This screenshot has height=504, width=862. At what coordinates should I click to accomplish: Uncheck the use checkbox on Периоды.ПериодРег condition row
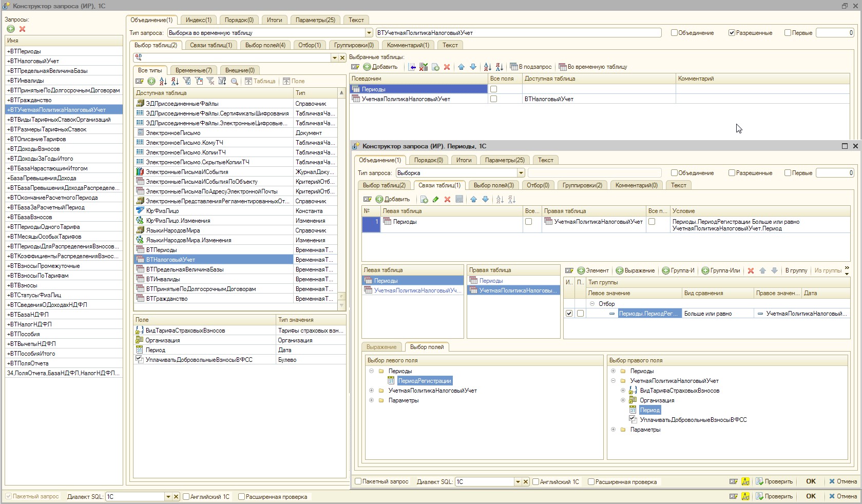pyautogui.click(x=569, y=314)
